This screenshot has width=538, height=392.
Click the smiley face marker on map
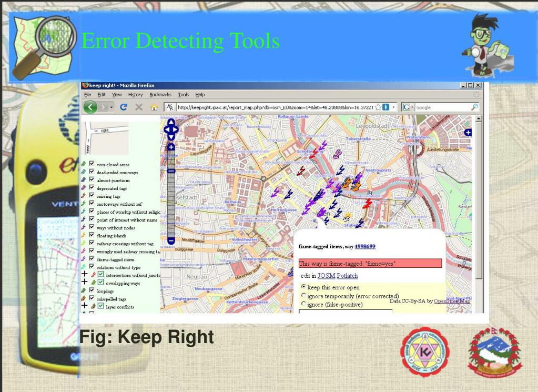347,217
